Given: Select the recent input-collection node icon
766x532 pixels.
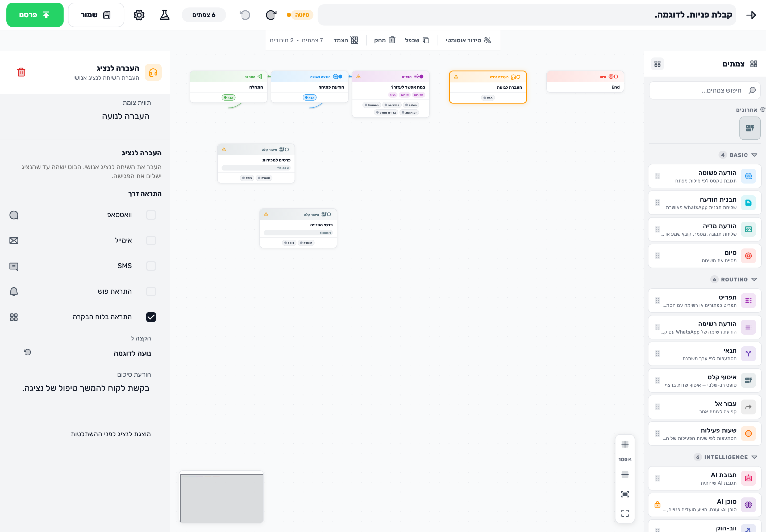Looking at the screenshot, I should 750,128.
